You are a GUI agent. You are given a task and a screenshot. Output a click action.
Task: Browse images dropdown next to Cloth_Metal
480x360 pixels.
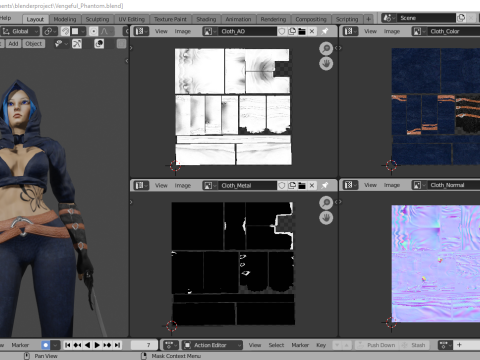click(x=210, y=185)
